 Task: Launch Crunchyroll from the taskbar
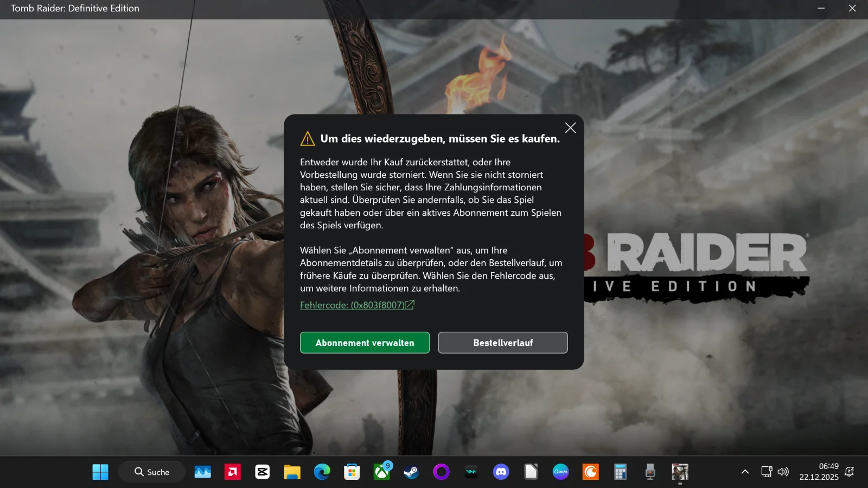point(591,472)
